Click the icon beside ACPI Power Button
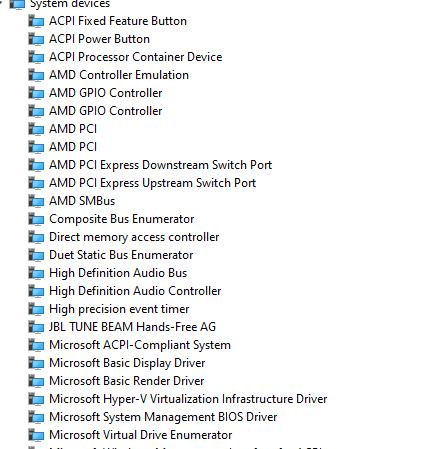This screenshot has width=431, height=449. [x=36, y=39]
